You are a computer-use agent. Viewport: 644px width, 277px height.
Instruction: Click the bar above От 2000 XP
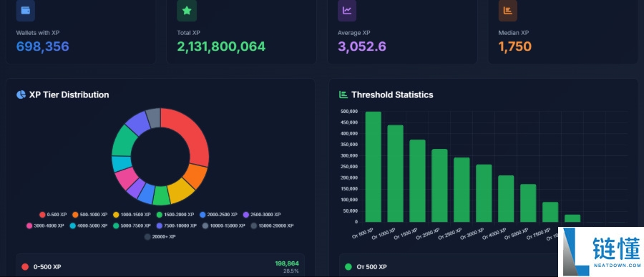click(x=439, y=186)
